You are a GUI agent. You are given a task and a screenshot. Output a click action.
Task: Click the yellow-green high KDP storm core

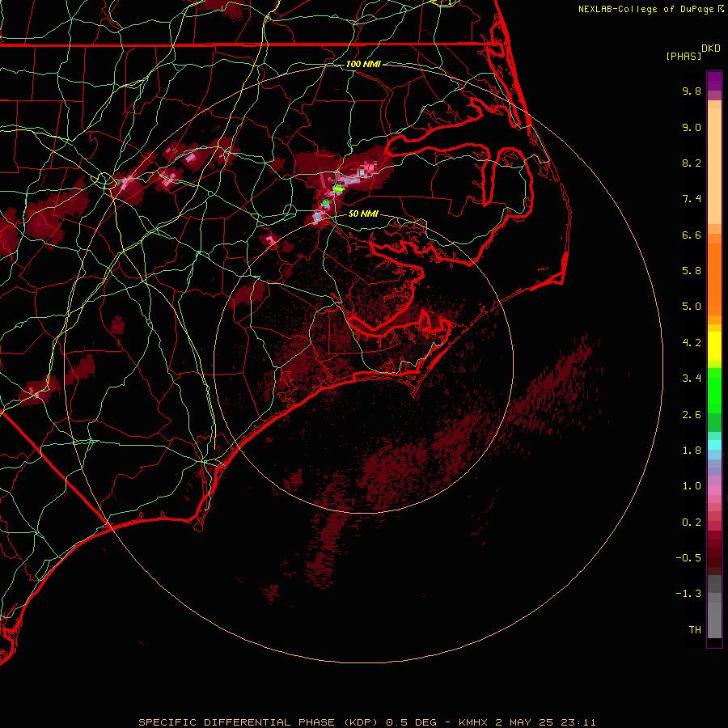click(x=338, y=188)
